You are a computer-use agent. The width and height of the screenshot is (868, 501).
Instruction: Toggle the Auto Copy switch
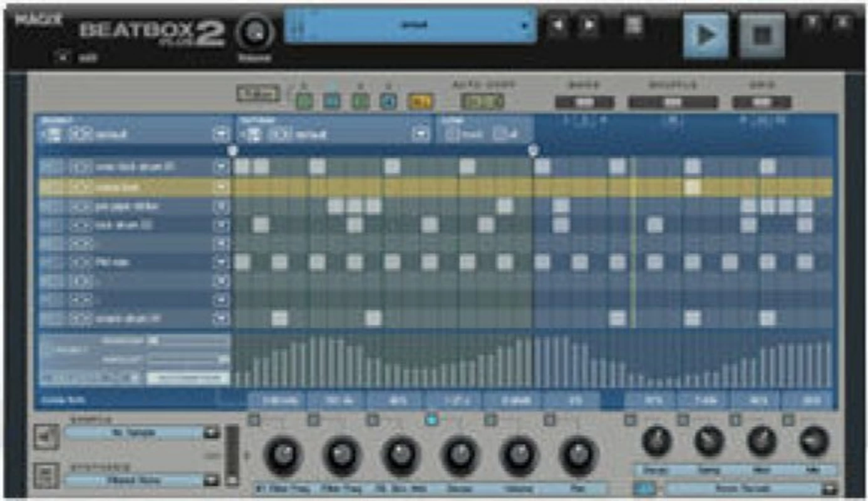point(482,101)
